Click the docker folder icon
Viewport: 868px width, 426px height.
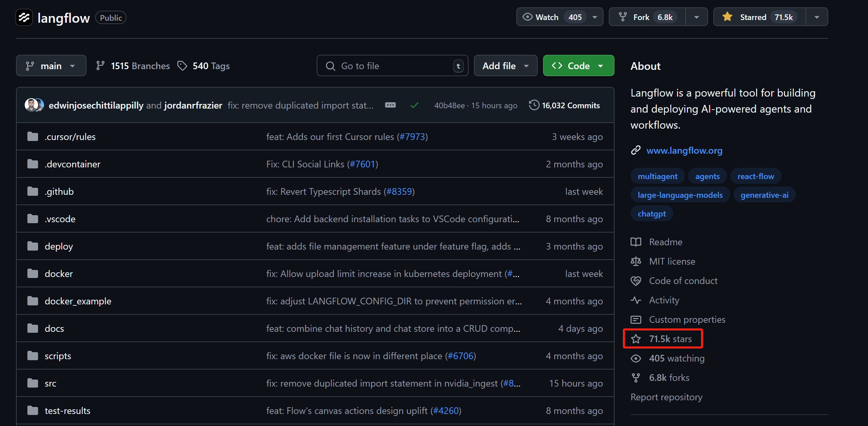33,273
